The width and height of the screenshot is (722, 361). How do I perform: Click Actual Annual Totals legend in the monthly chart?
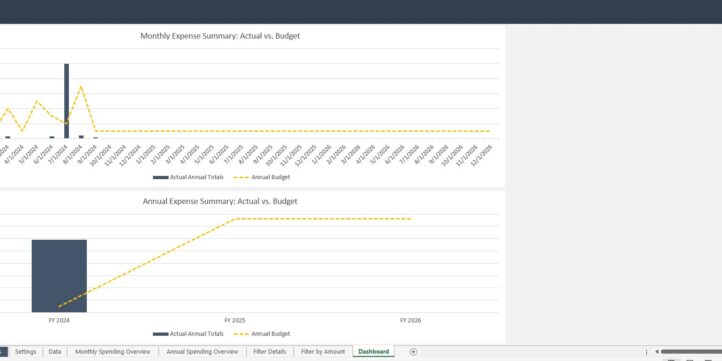[188, 177]
